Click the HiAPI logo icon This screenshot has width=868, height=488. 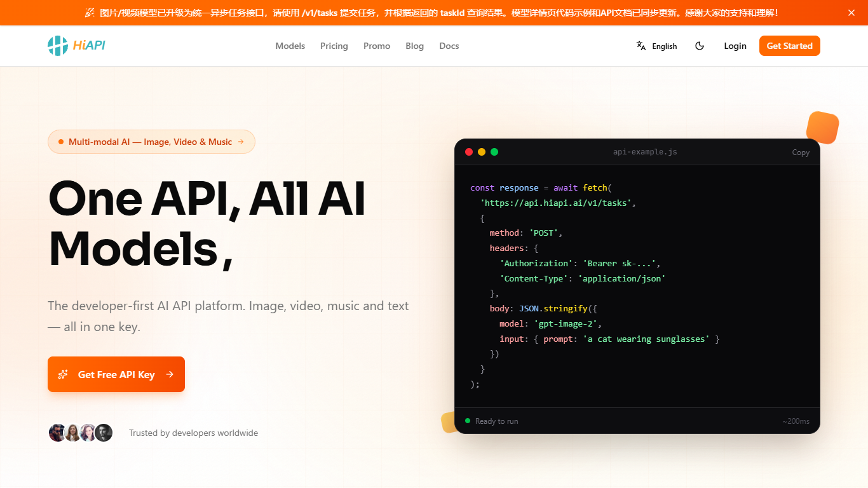point(58,46)
